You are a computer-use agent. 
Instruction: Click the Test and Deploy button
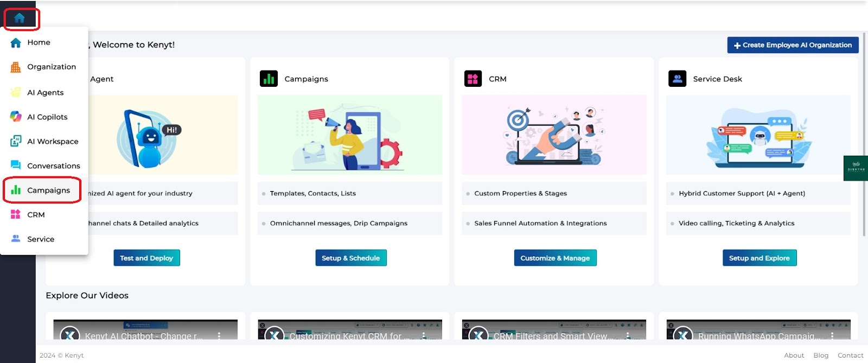(x=146, y=258)
